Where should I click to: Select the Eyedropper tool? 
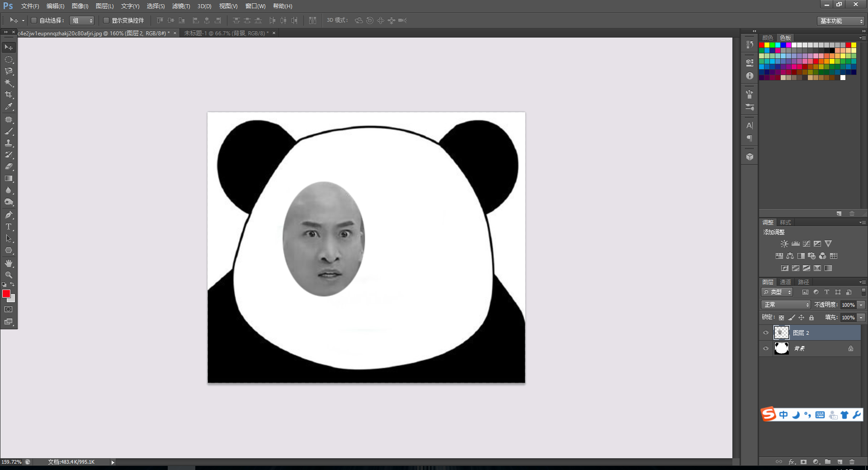coord(9,107)
